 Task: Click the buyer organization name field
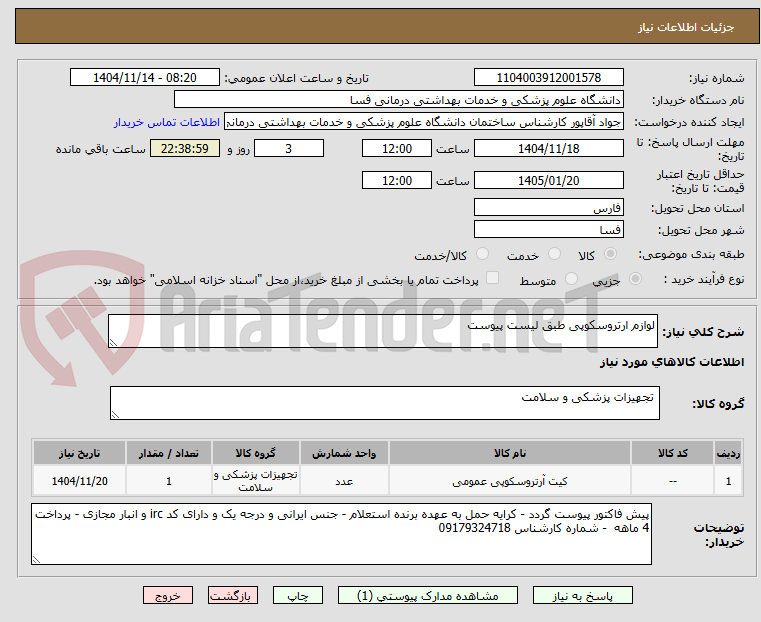point(398,100)
